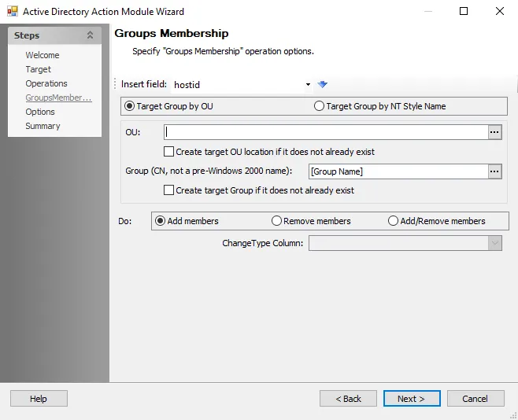This screenshot has width=518, height=420.
Task: Click the Cancel button
Action: pyautogui.click(x=475, y=399)
